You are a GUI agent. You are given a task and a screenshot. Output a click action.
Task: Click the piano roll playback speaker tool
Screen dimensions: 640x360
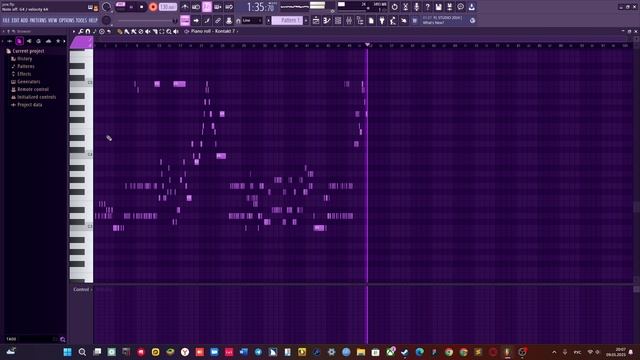(x=176, y=31)
